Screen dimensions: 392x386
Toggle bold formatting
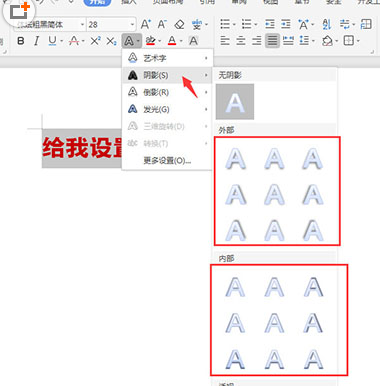pyautogui.click(x=21, y=41)
